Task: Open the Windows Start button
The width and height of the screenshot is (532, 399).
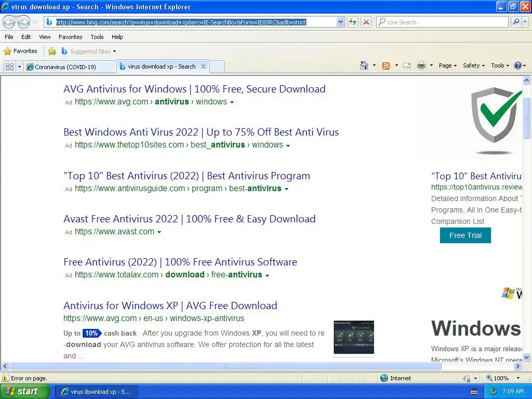Action: [x=24, y=392]
